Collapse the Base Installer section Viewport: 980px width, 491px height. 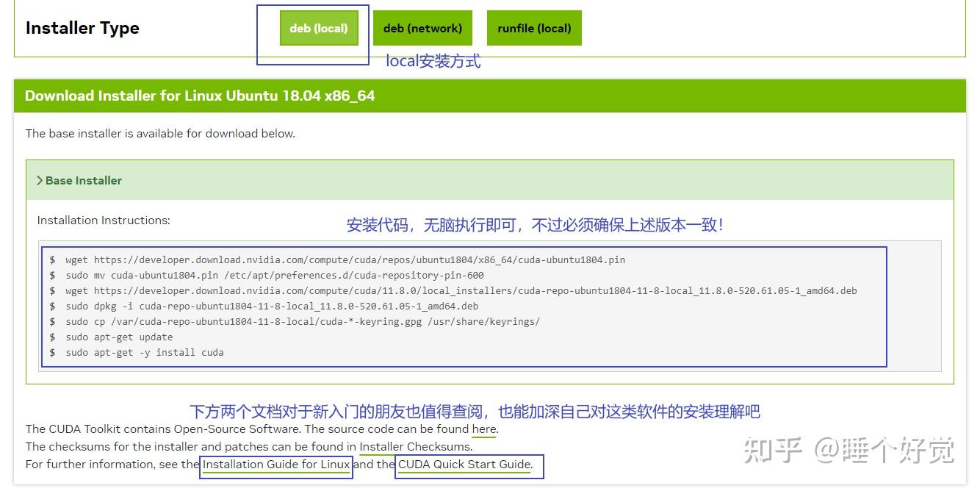coord(82,180)
